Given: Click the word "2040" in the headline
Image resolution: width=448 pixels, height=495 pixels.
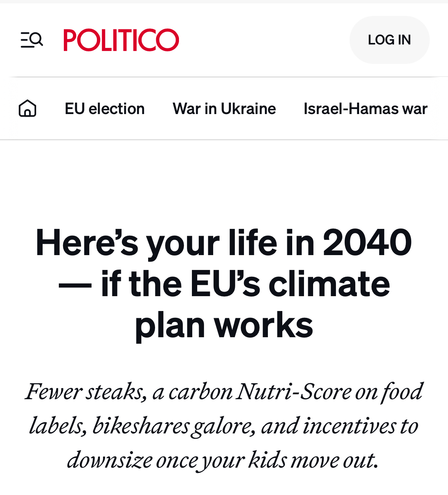Looking at the screenshot, I should coord(367,243).
